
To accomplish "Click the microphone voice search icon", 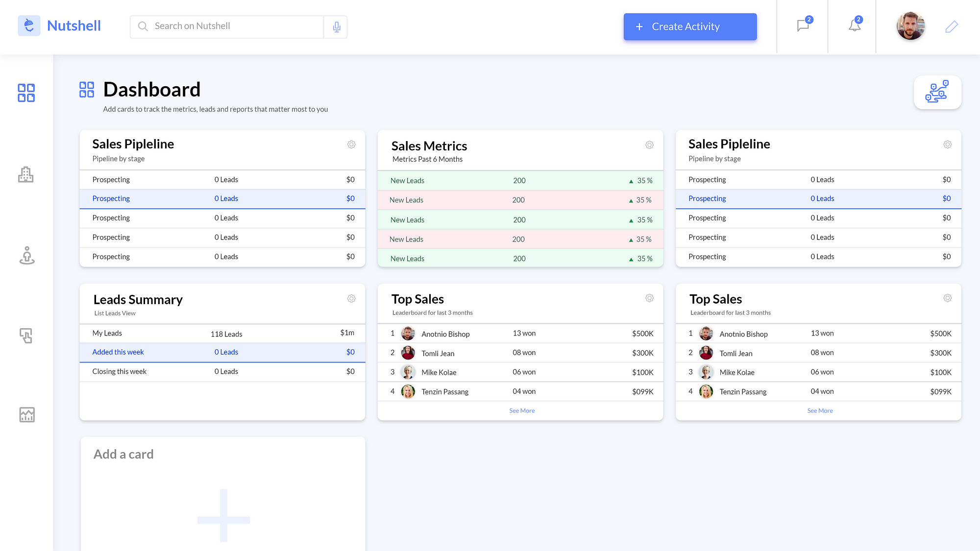I will click(336, 27).
